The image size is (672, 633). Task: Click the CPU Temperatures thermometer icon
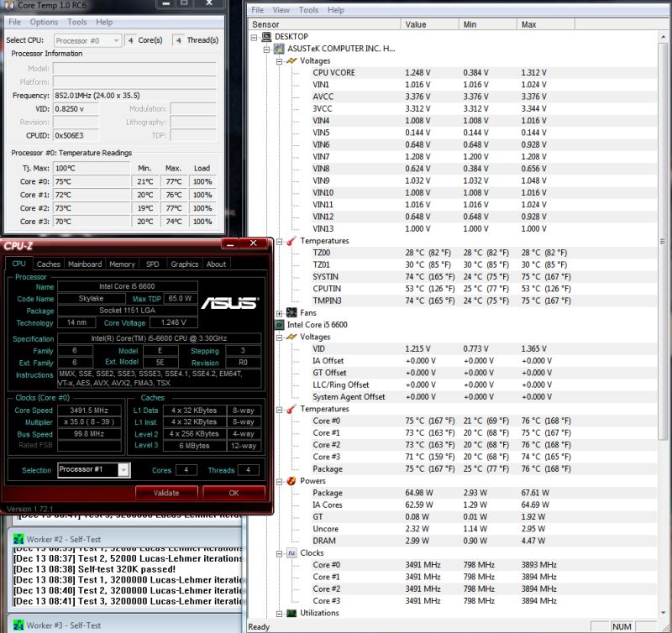[291, 409]
